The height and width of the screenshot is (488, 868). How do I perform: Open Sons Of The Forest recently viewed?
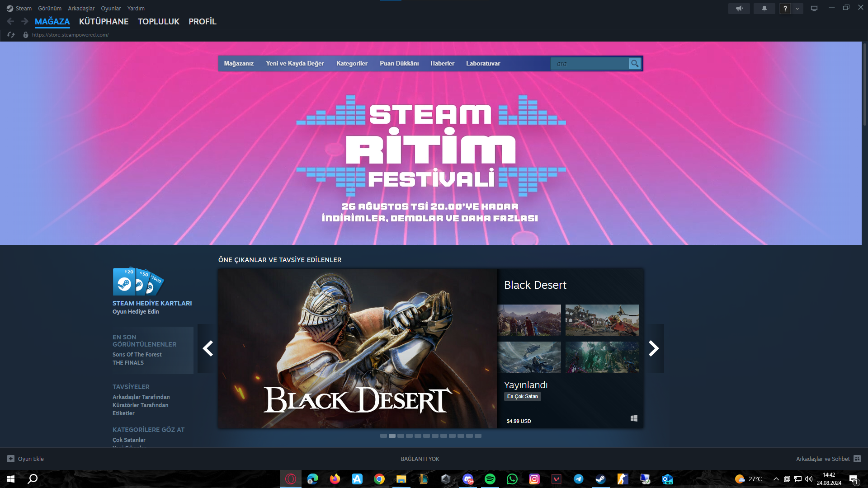click(x=137, y=355)
